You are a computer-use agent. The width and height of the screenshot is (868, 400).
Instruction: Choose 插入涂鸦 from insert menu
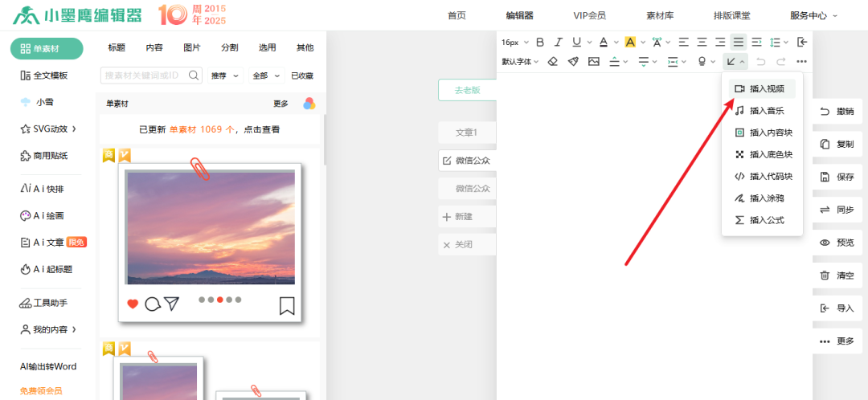762,198
